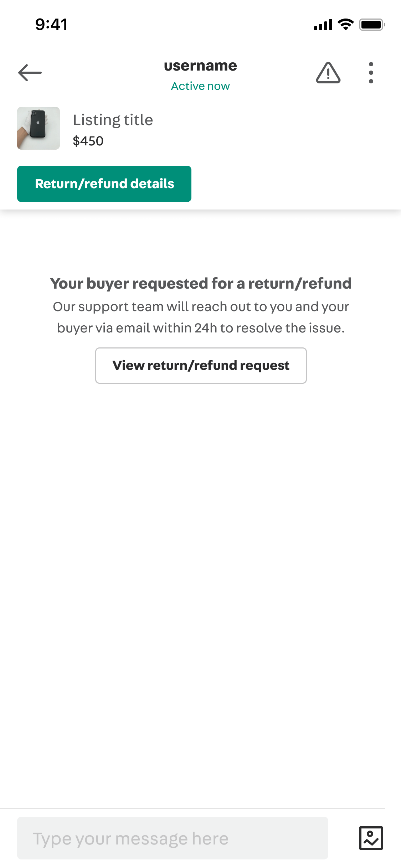
Task: Open the listing's iPhone photo thumbnail
Action: pyautogui.click(x=38, y=128)
